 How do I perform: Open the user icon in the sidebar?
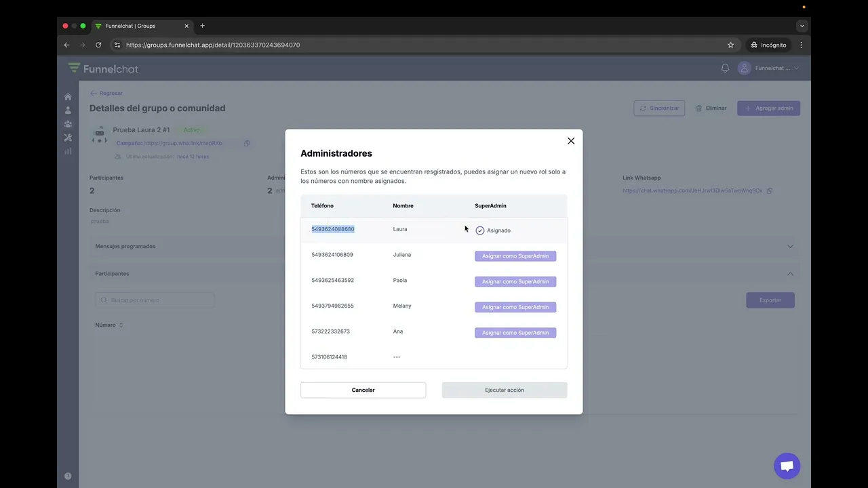coord(68,110)
